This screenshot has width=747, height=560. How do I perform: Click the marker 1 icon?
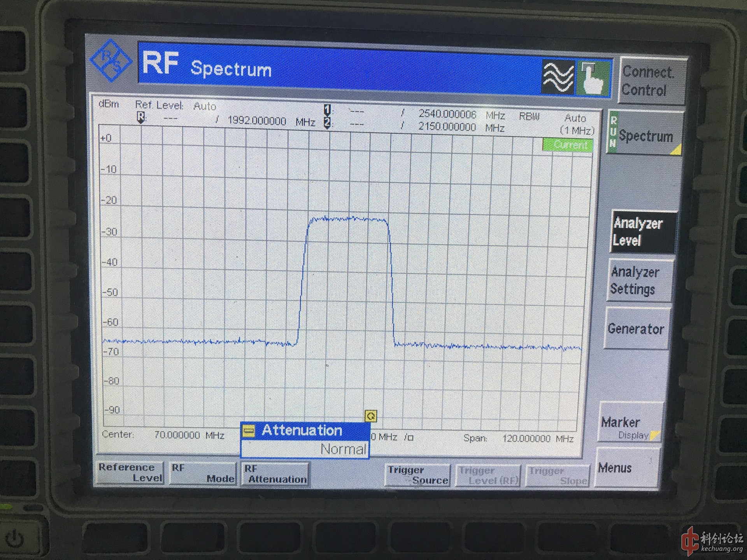328,110
